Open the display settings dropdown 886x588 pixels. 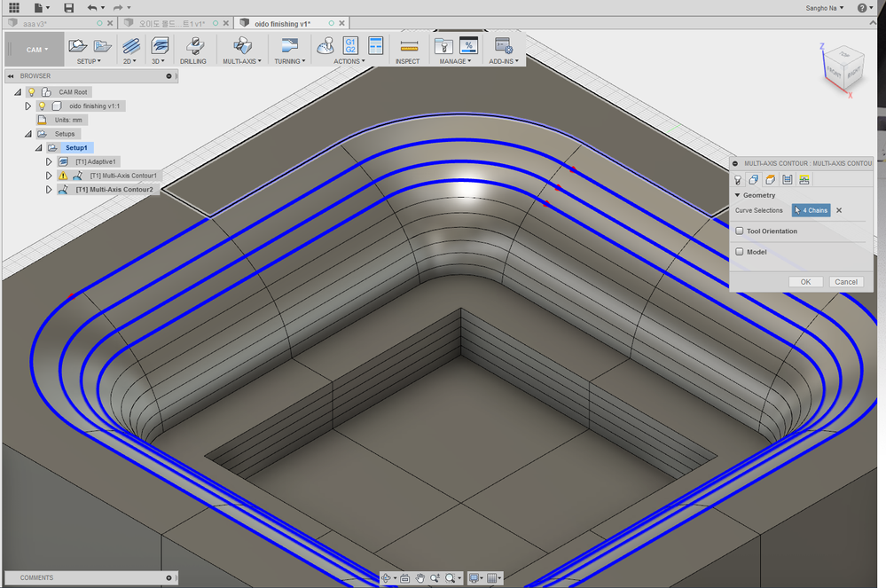tap(476, 578)
